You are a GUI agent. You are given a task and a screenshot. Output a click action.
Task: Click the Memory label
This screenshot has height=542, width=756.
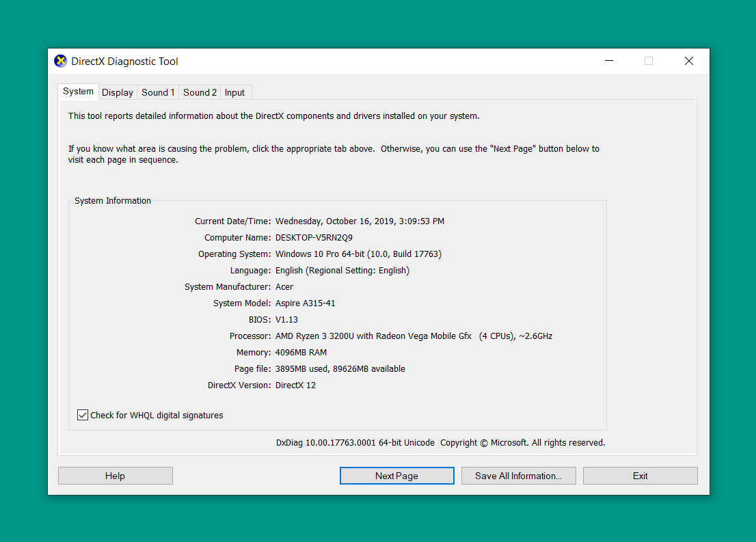[254, 353]
